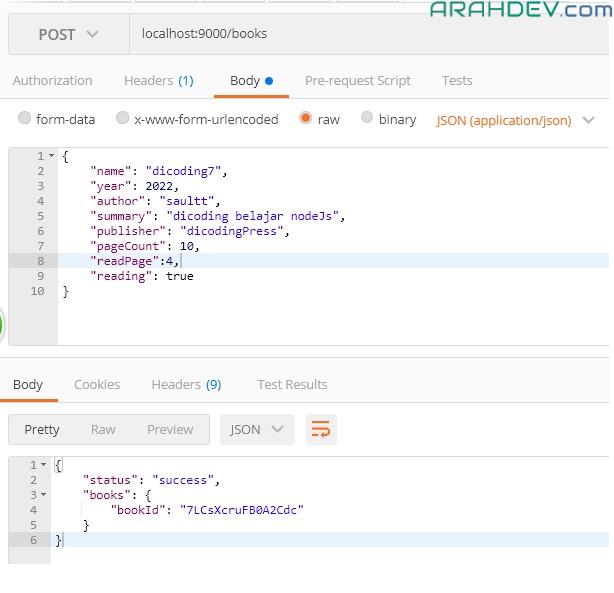Click the request URL field localhost:9000/books

click(360, 34)
